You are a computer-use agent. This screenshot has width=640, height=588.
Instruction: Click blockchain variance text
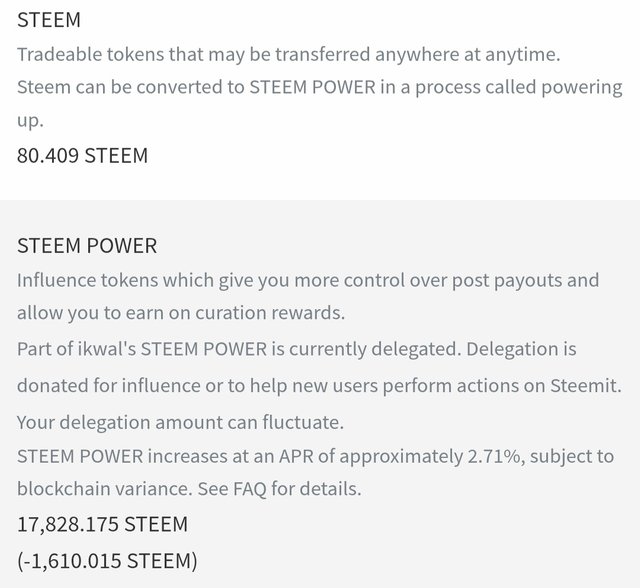pyautogui.click(x=104, y=488)
